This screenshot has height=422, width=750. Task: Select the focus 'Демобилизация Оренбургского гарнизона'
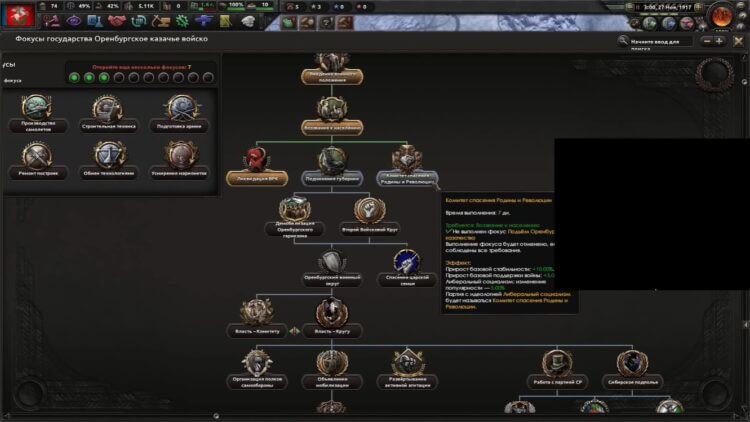click(x=295, y=218)
